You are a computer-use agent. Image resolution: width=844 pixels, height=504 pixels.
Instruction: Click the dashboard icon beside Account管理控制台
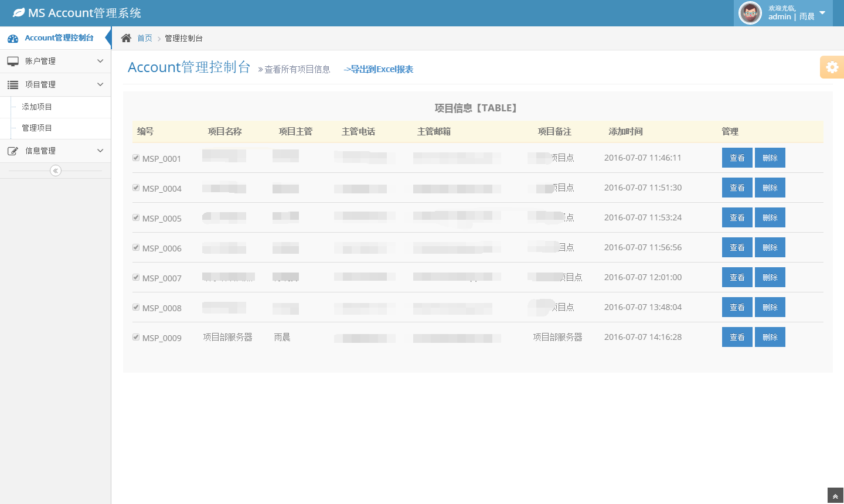13,39
